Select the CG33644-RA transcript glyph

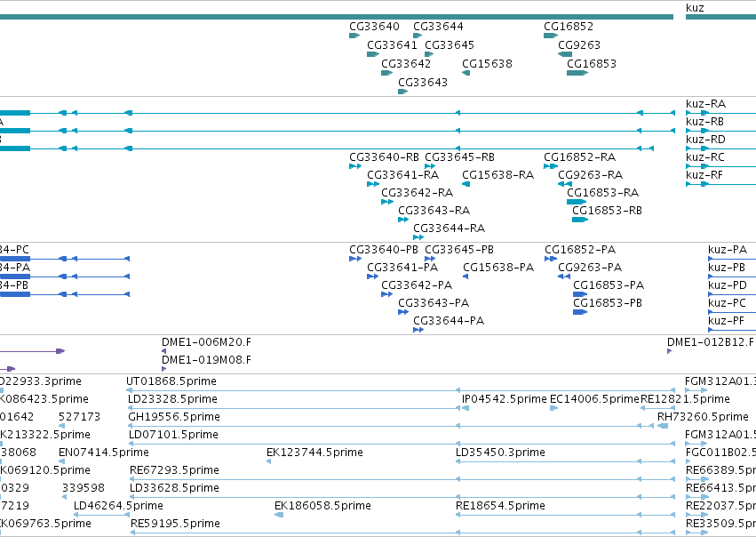coord(418,237)
